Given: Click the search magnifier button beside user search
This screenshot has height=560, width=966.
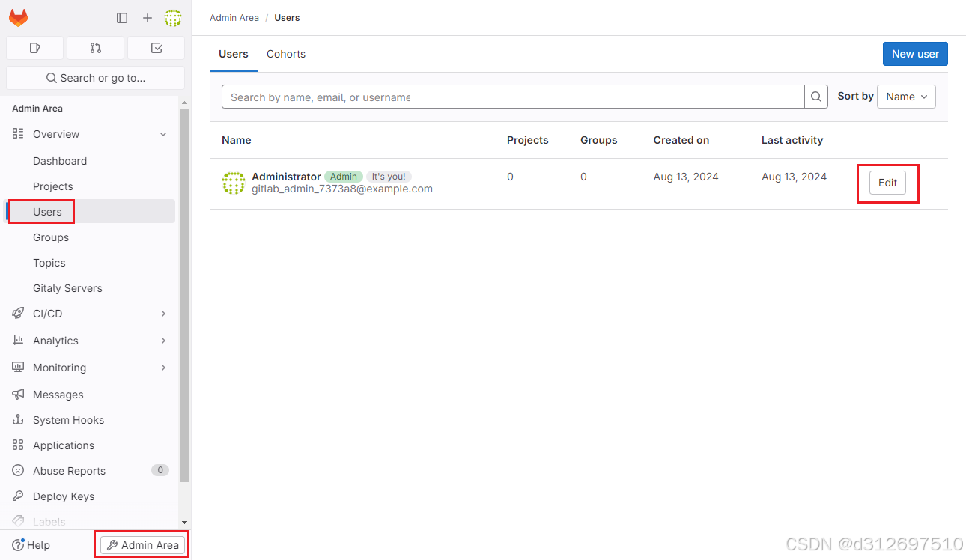Looking at the screenshot, I should pos(816,97).
